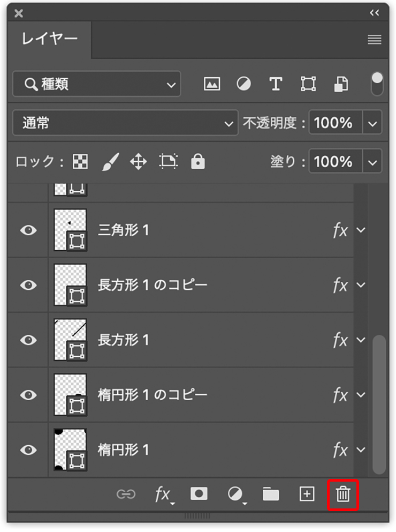Screen dimensions: 396x532
Task: Turn off the layer filtering switch
Action: click(x=377, y=84)
